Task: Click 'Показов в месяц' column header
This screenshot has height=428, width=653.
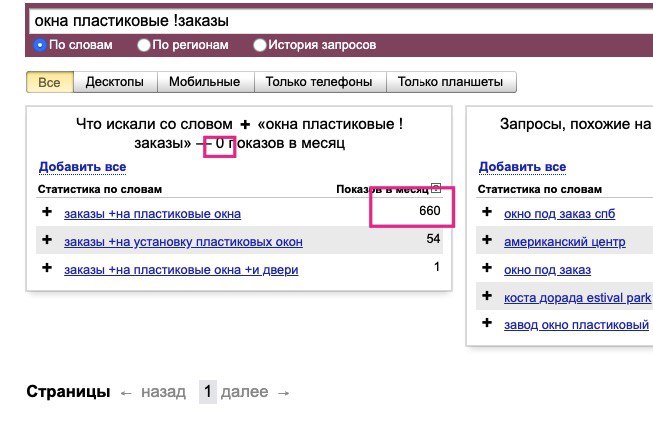Action: 382,189
